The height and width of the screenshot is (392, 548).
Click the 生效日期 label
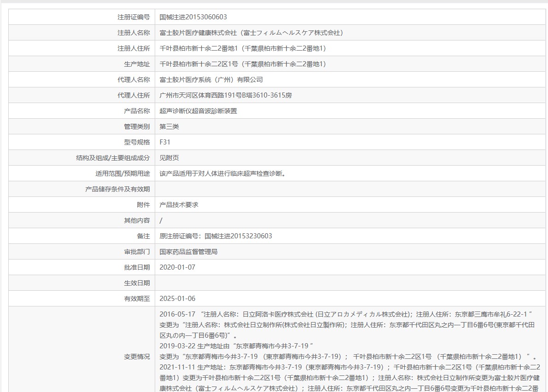137,283
